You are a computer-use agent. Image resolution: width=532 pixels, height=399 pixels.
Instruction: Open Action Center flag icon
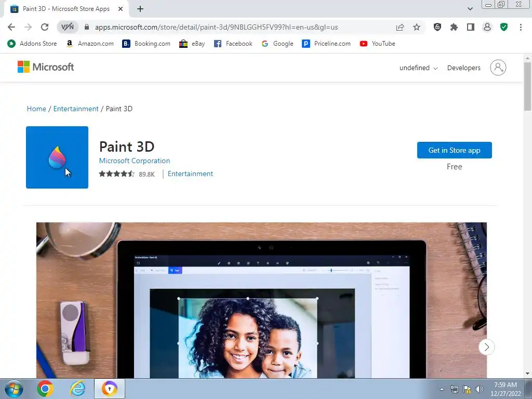pos(467,389)
